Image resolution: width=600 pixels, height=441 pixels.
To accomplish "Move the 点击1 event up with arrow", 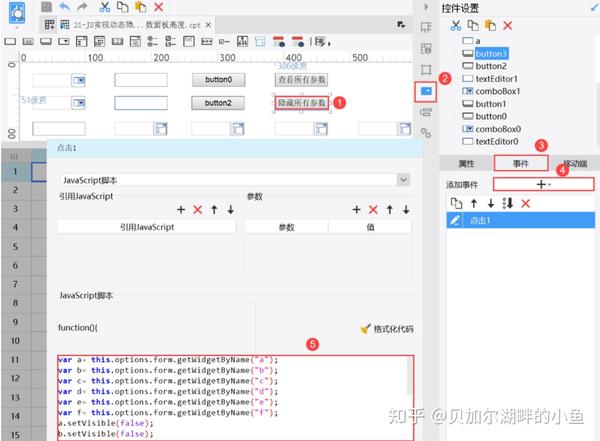I will pos(474,204).
